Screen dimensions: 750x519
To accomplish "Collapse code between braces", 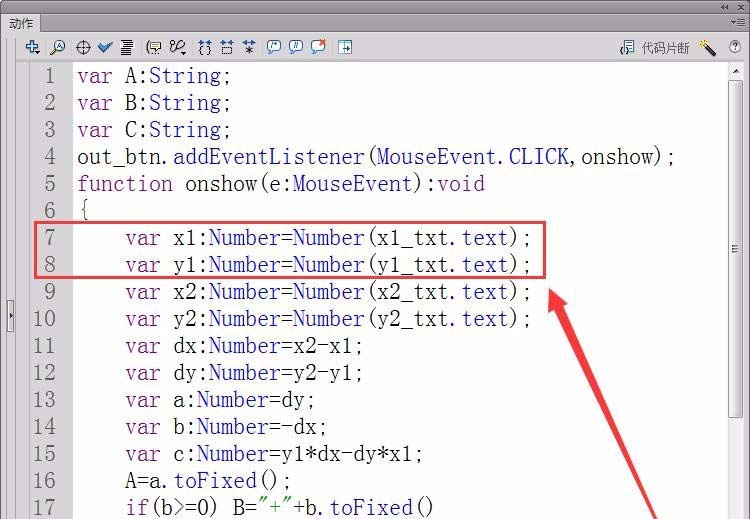I will tap(205, 47).
